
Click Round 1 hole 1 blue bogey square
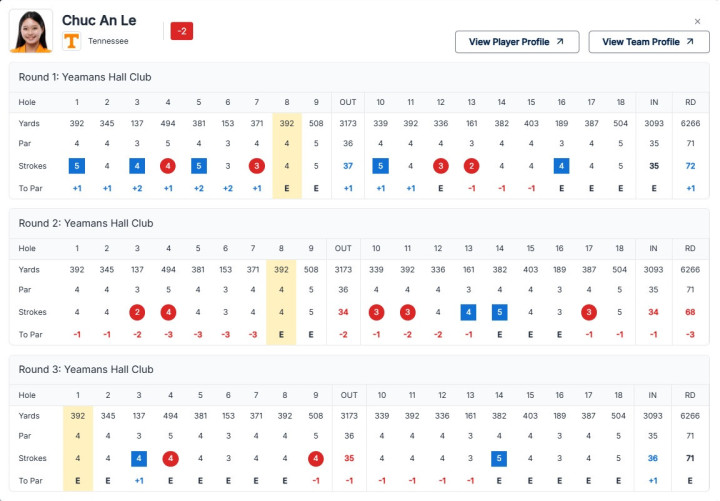(77, 166)
